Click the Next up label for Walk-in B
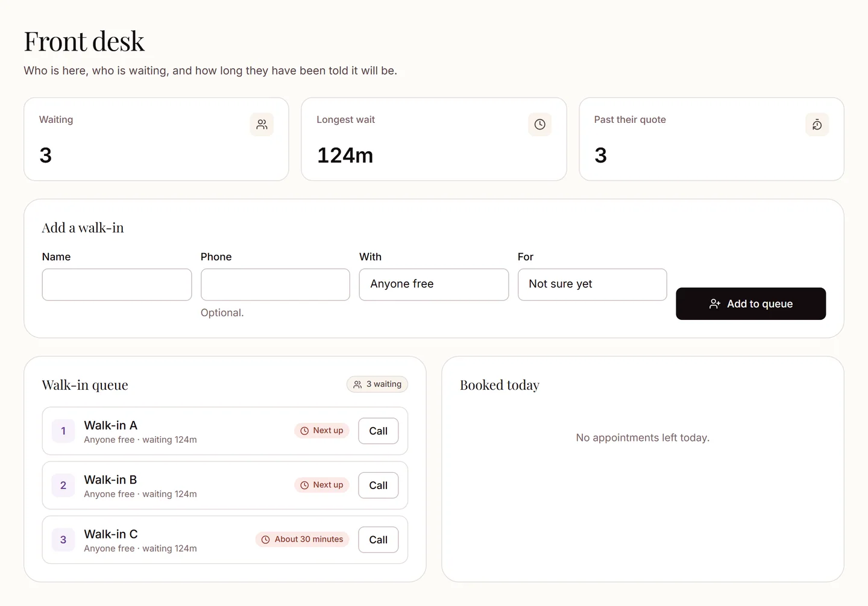 click(328, 484)
